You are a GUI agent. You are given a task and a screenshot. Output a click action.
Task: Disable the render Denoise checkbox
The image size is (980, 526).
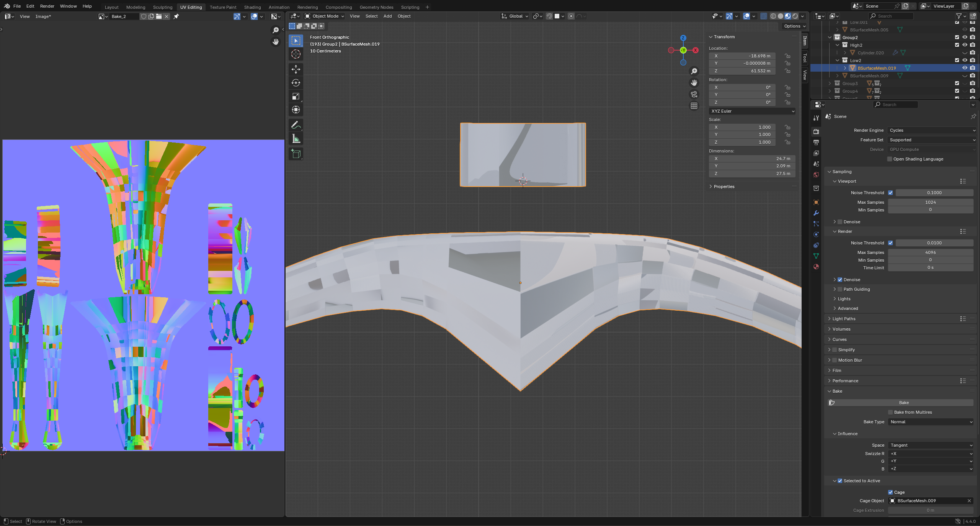[x=840, y=280]
